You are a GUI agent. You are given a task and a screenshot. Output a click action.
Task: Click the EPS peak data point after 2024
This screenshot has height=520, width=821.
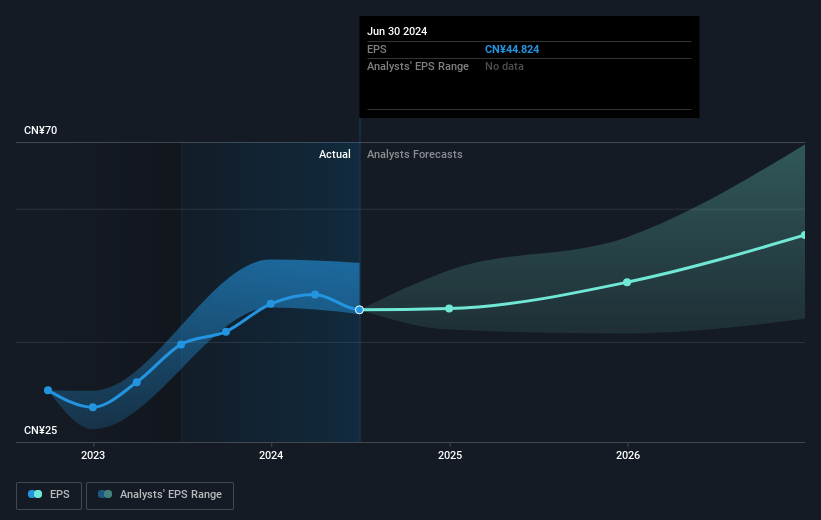315,294
